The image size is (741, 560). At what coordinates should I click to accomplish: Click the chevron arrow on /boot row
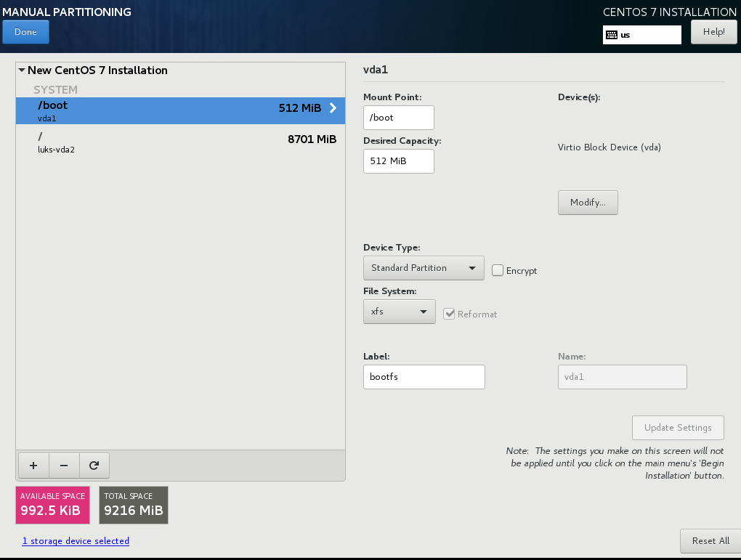point(333,108)
